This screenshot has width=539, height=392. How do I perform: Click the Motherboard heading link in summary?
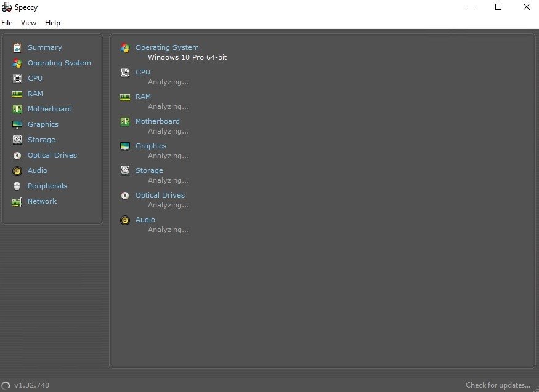click(158, 121)
